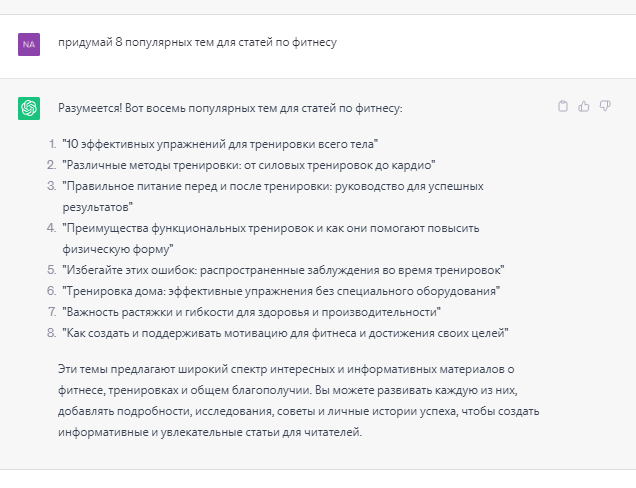Click the intro line starting with "Разумеется!"
This screenshot has height=488, width=636.
click(x=230, y=108)
